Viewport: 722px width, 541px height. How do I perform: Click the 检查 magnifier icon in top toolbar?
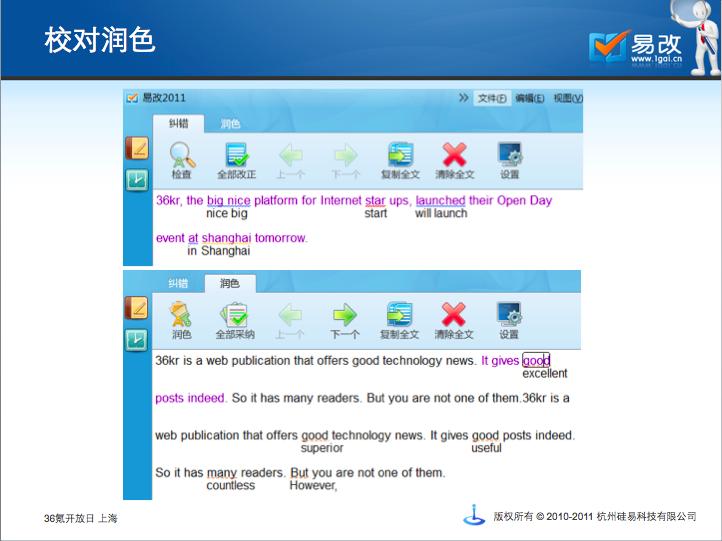tap(182, 155)
